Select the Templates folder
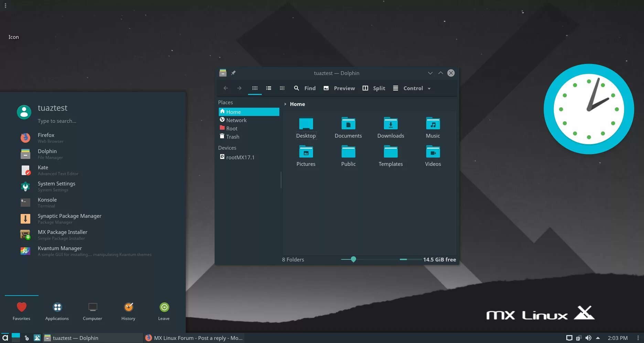This screenshot has height=343, width=644. click(390, 156)
